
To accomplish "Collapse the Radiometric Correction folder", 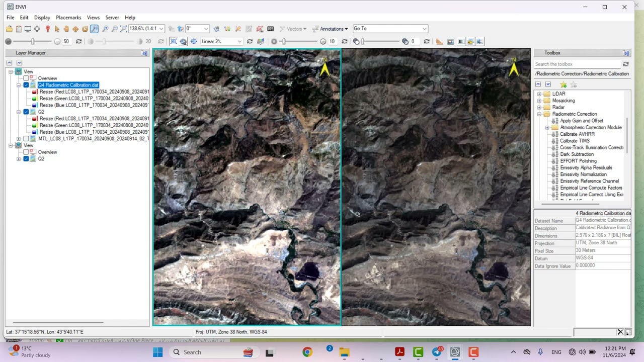I will click(539, 114).
